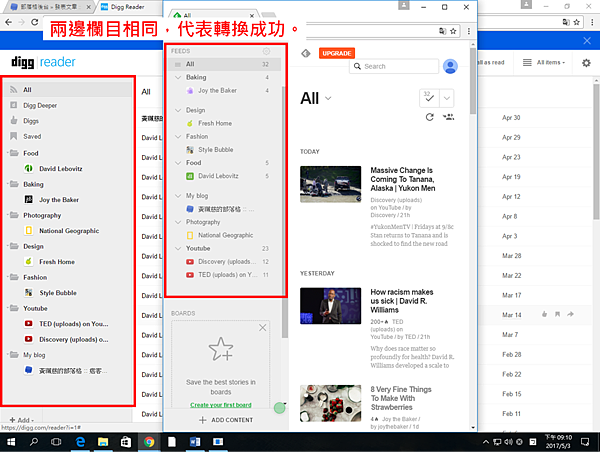Open Style Bubble feed in Digg sidebar
This screenshot has width=600, height=458.
57,293
